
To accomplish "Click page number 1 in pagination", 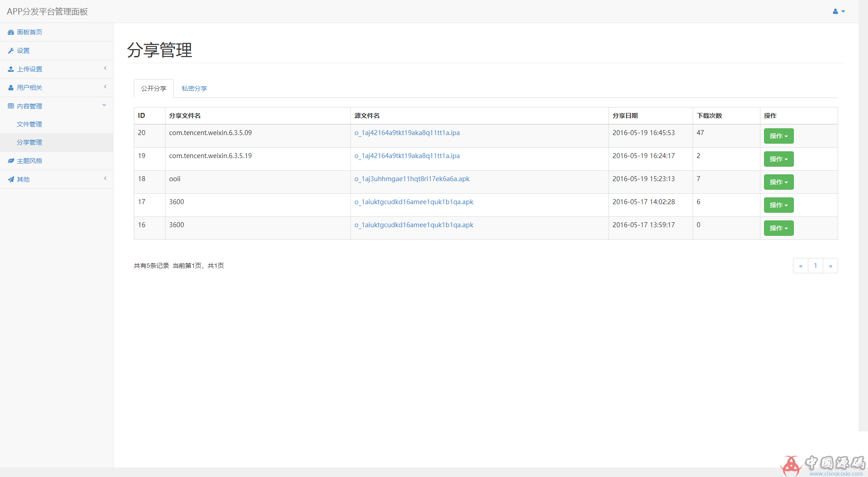I will [x=815, y=266].
